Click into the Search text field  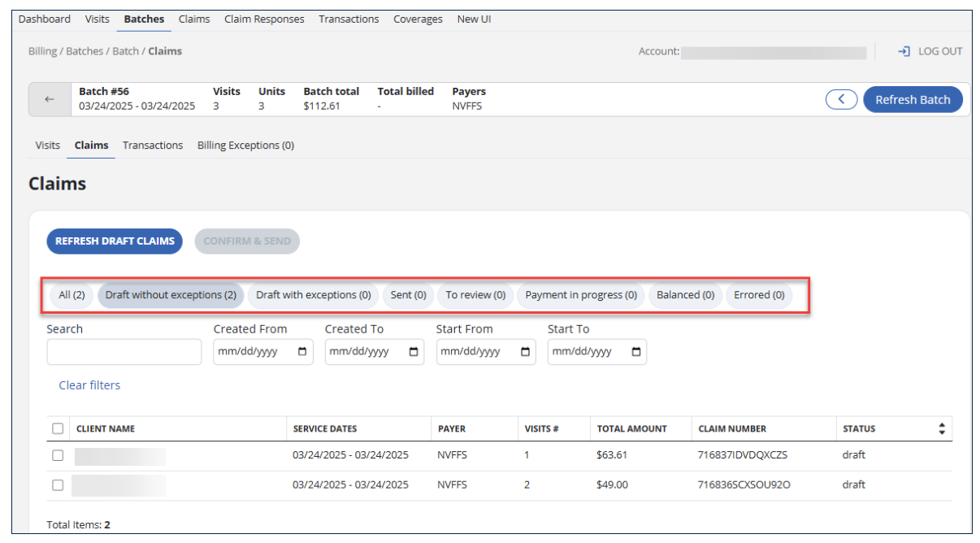click(x=124, y=352)
